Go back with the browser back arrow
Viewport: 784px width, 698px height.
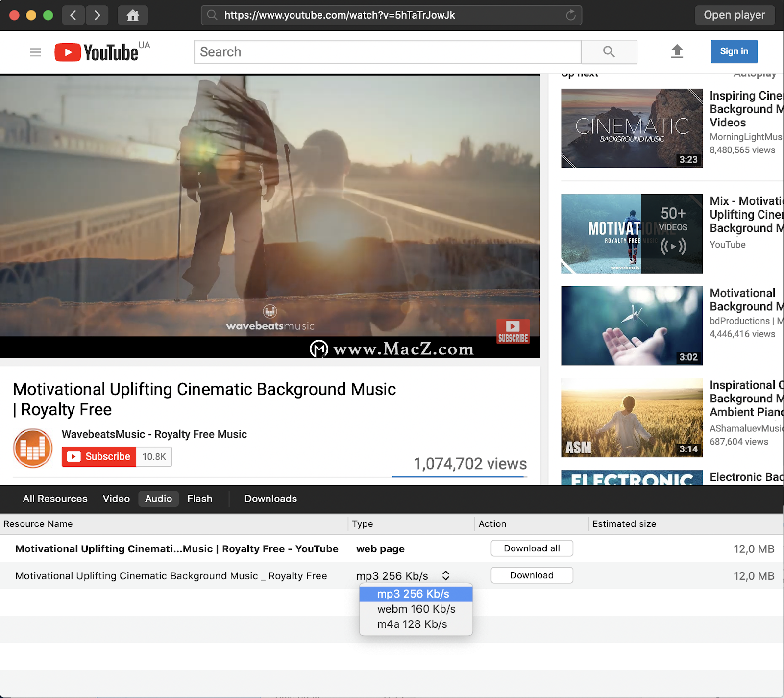(73, 15)
